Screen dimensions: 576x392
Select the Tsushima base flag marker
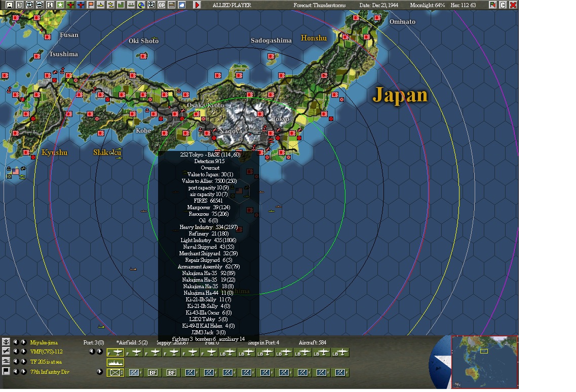click(x=37, y=56)
